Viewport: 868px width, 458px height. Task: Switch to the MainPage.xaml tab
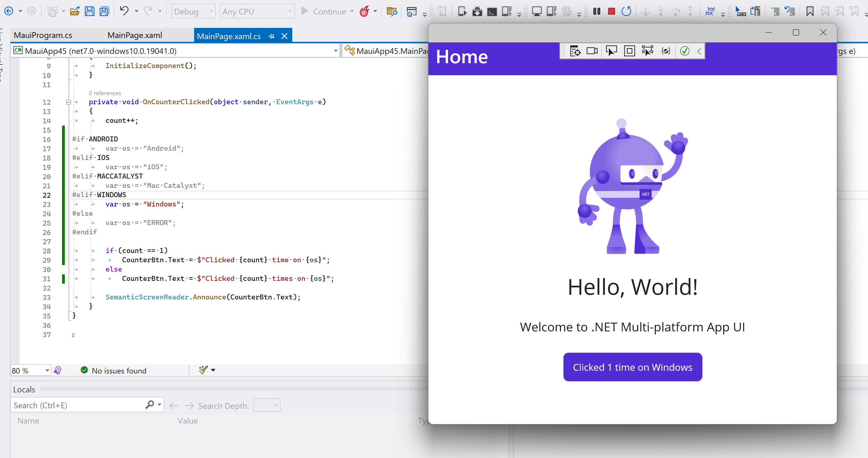(x=135, y=35)
